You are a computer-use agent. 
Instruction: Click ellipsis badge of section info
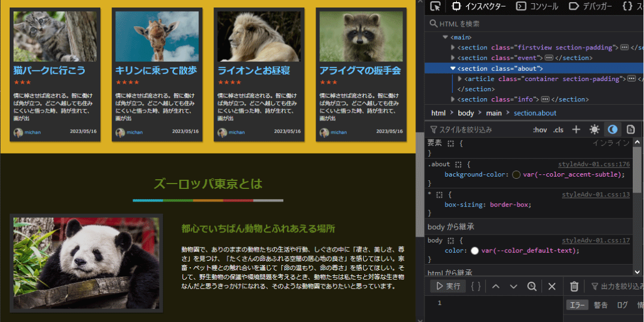[x=545, y=99]
